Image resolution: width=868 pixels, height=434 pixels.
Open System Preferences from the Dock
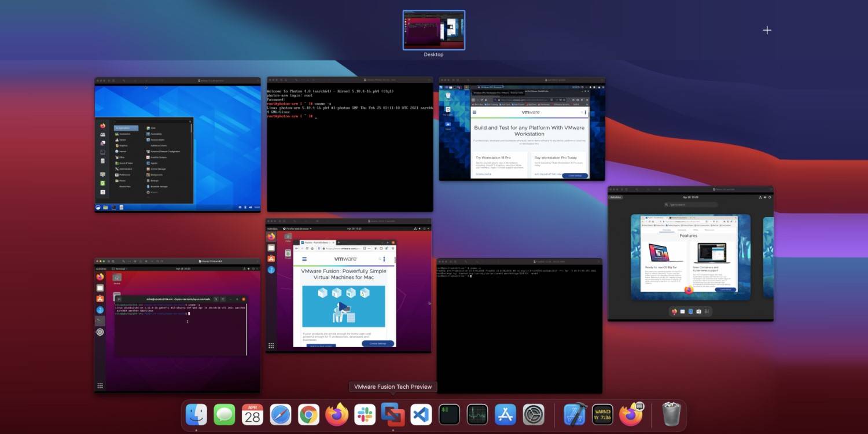point(534,414)
